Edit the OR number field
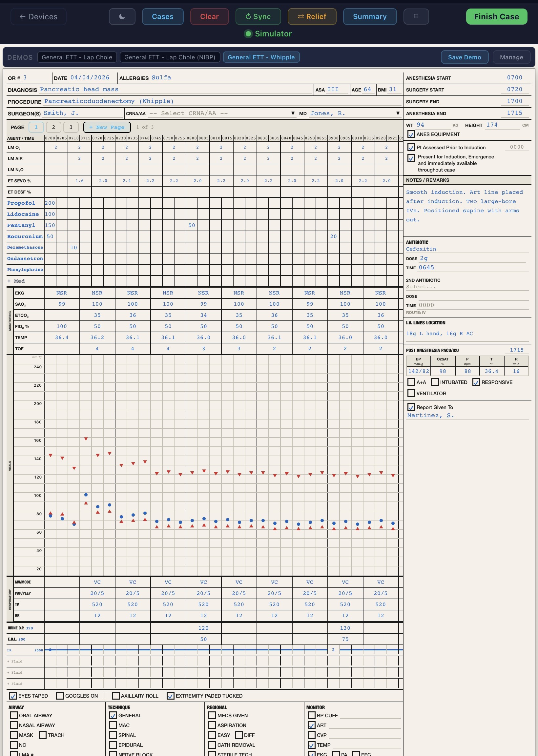The image size is (538, 756). [36, 77]
